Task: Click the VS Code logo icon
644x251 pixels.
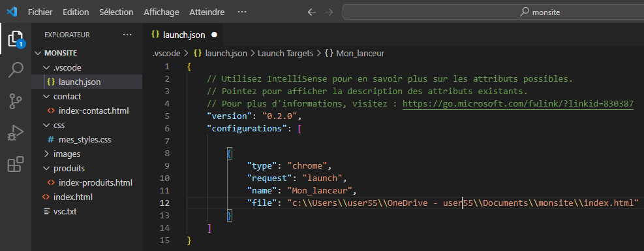Action: (12, 12)
